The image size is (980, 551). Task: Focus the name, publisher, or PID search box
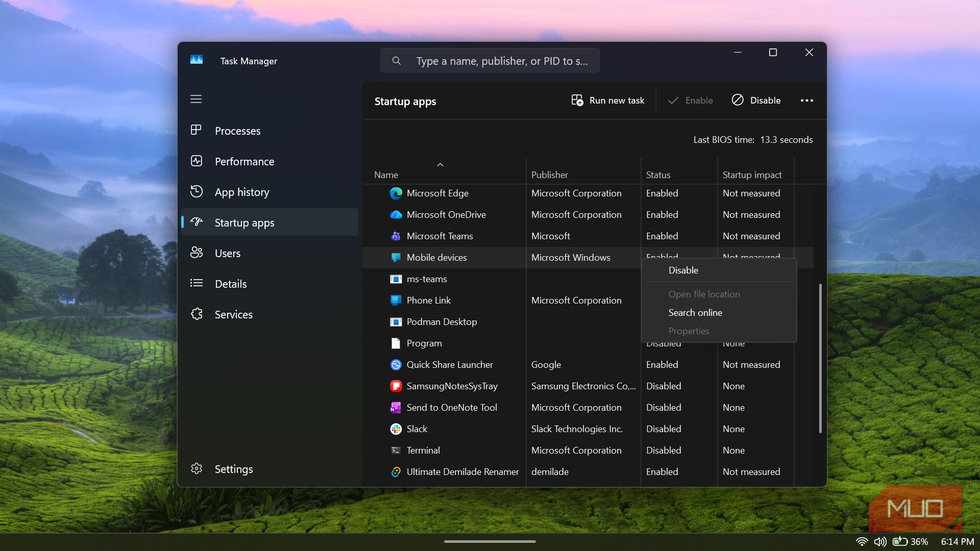click(x=490, y=61)
